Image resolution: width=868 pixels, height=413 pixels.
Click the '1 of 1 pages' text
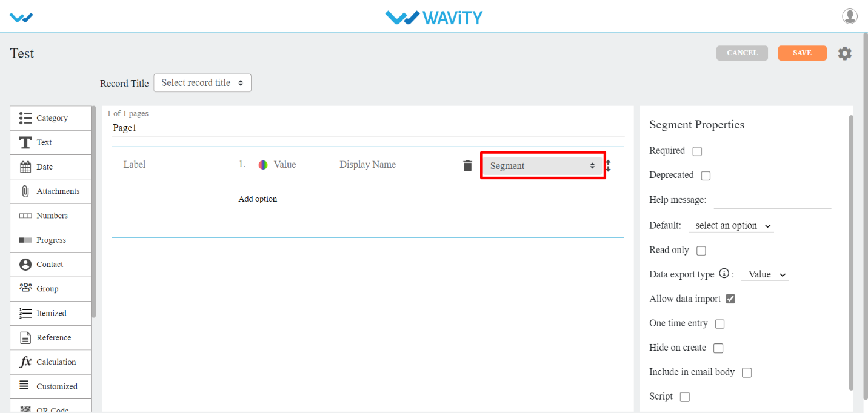click(128, 113)
